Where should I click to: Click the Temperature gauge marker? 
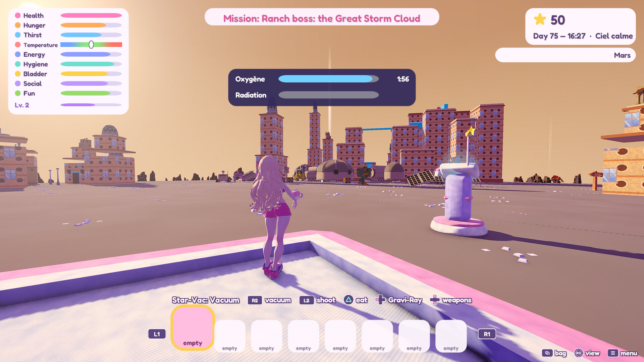click(x=91, y=45)
